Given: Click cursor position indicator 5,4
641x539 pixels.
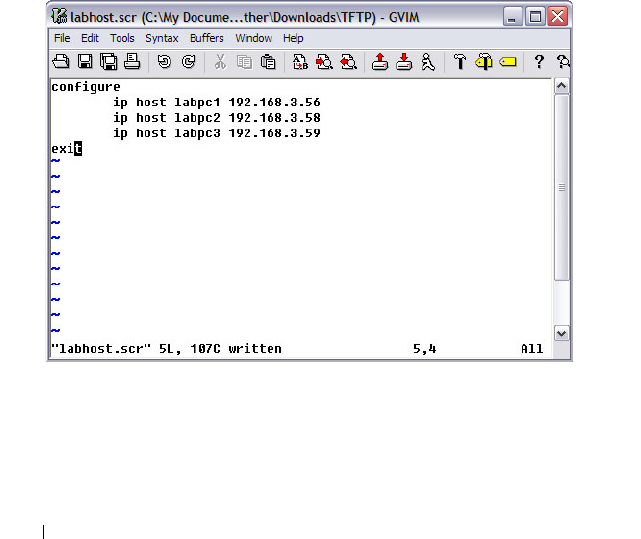Looking at the screenshot, I should pyautogui.click(x=424, y=349).
